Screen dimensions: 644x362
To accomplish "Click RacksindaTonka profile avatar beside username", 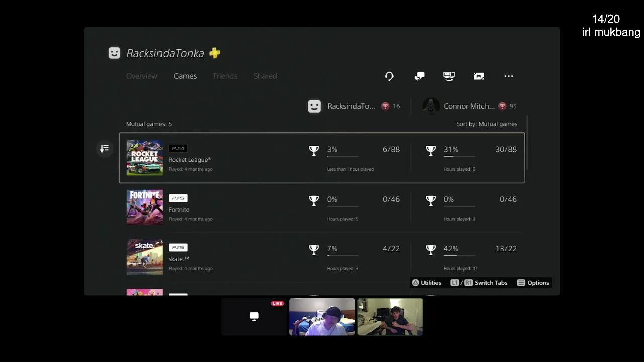I will [114, 53].
